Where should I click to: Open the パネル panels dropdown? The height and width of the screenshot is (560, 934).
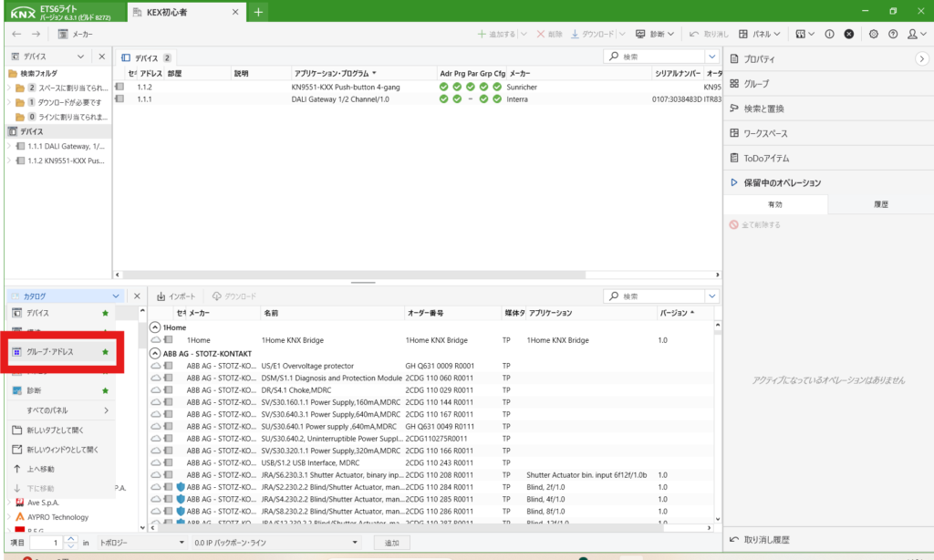coord(763,34)
